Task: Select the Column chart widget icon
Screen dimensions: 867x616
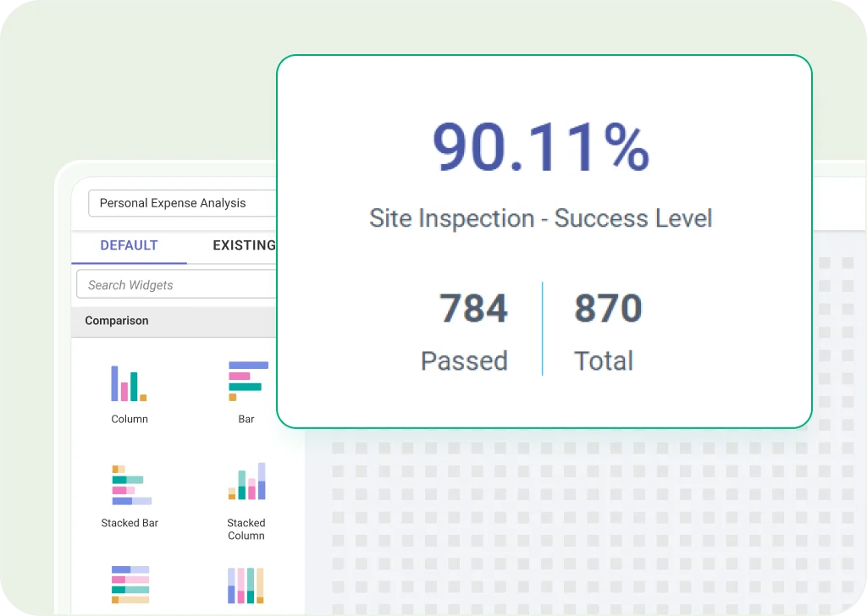Action: click(129, 383)
